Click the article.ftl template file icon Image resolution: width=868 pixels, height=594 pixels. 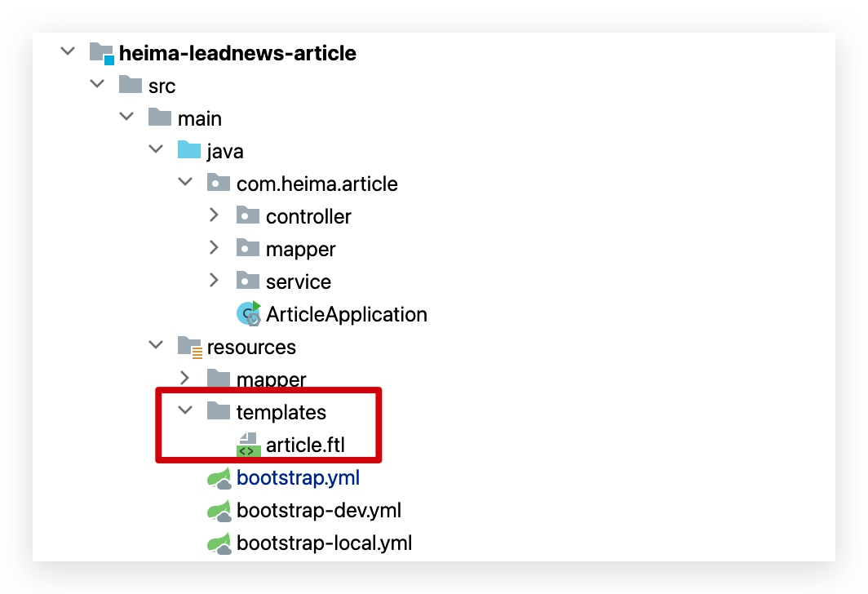pyautogui.click(x=249, y=445)
